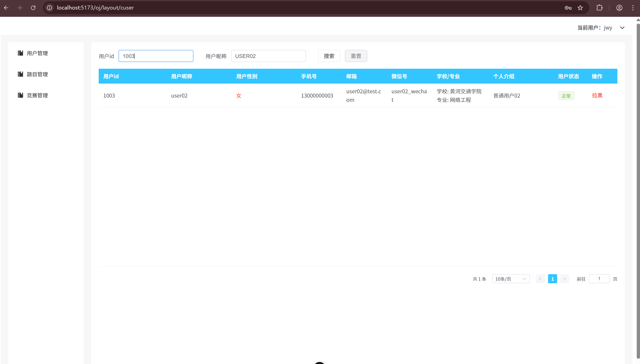Bookmark page with the star icon
This screenshot has width=640, height=364.
tap(580, 8)
